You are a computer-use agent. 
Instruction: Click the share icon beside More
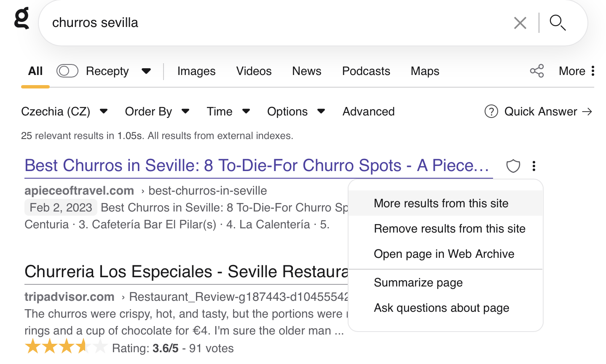click(537, 71)
